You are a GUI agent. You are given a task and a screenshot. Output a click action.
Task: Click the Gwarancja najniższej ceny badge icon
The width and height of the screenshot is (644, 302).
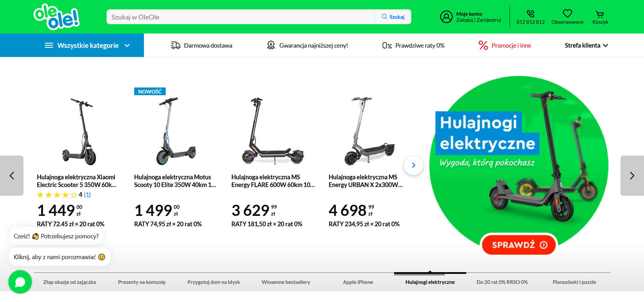[x=271, y=45]
